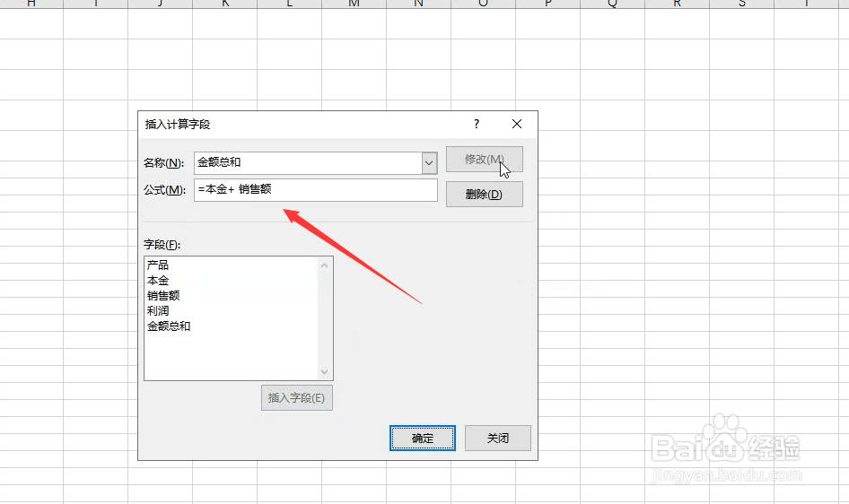This screenshot has height=504, width=849.
Task: Select column K header in spreadsheet
Action: [x=225, y=4]
